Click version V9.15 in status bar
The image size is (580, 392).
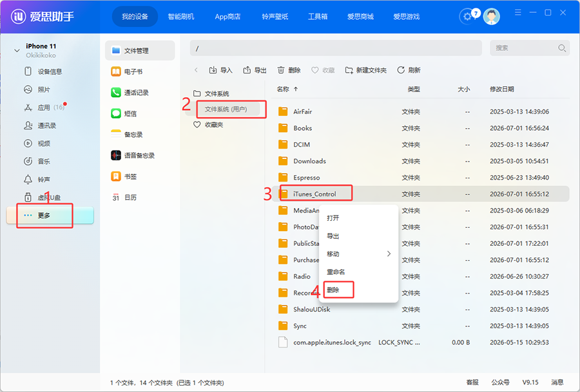(x=530, y=382)
